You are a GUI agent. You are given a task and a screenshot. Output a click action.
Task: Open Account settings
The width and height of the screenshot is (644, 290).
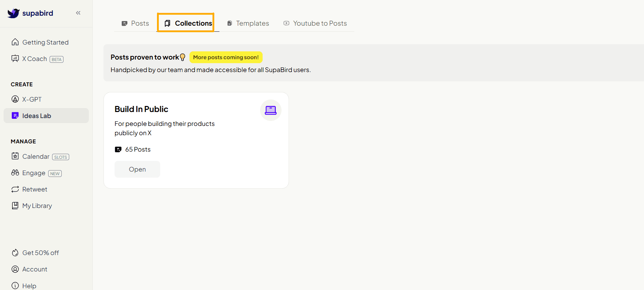click(x=46, y=269)
